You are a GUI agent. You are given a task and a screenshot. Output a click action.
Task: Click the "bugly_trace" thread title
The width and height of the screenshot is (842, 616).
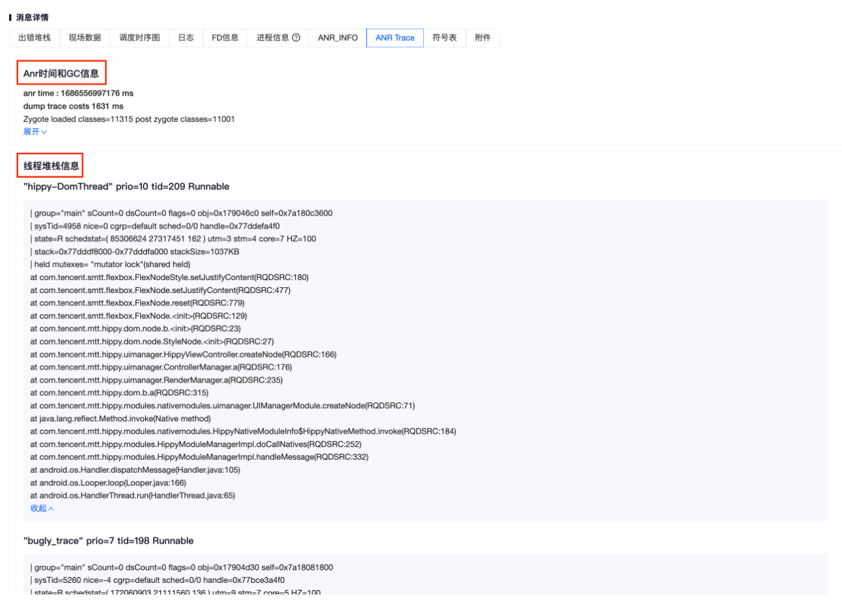click(108, 540)
